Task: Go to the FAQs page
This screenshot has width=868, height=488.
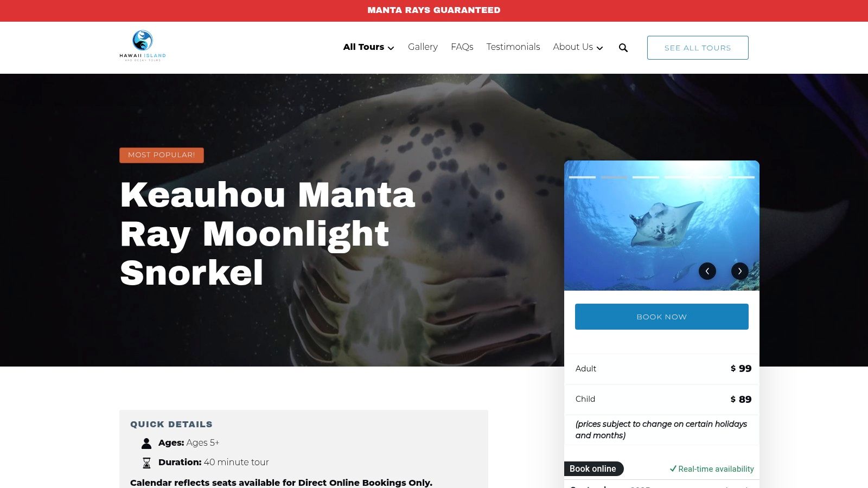Action: coord(462,47)
